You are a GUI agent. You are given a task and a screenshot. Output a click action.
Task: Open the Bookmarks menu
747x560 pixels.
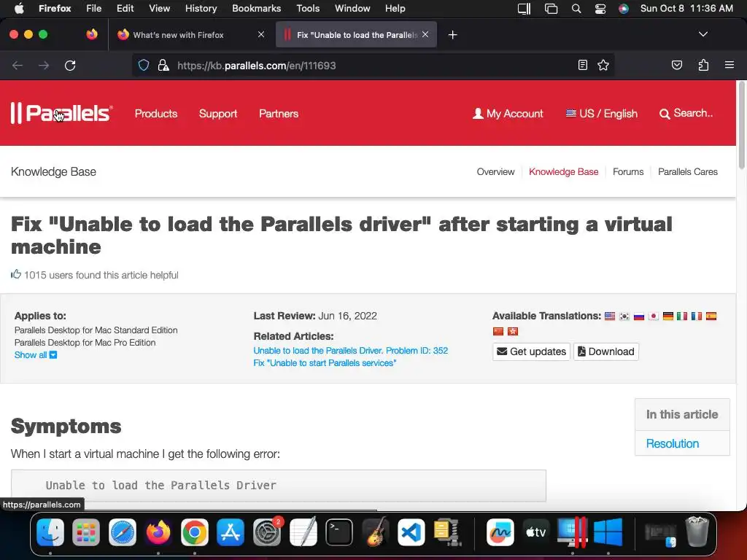(256, 8)
